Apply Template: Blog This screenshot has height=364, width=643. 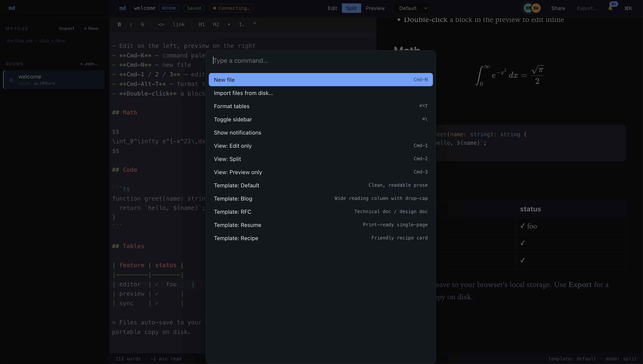[x=321, y=199]
